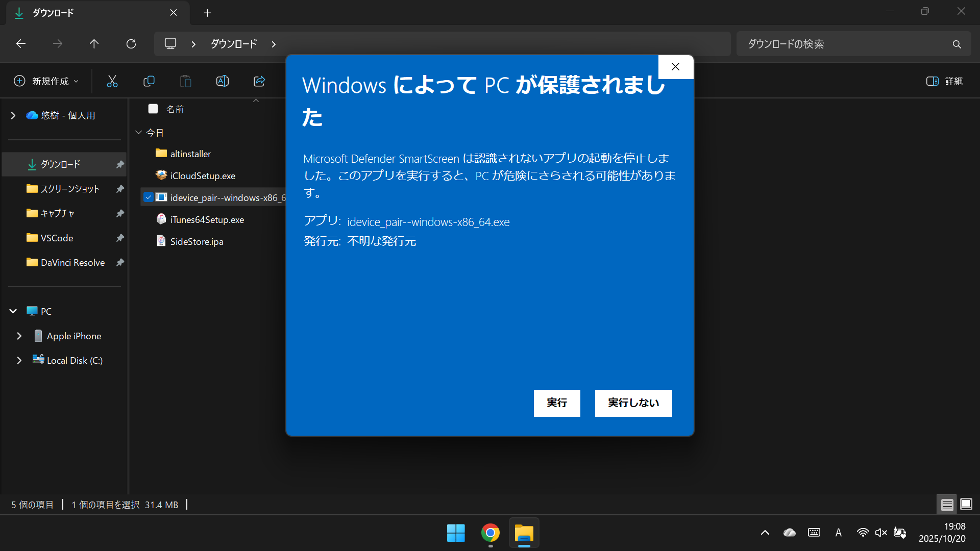Screen dimensions: 980x551
Task: Open the 詳細 pane
Action: pos(944,81)
